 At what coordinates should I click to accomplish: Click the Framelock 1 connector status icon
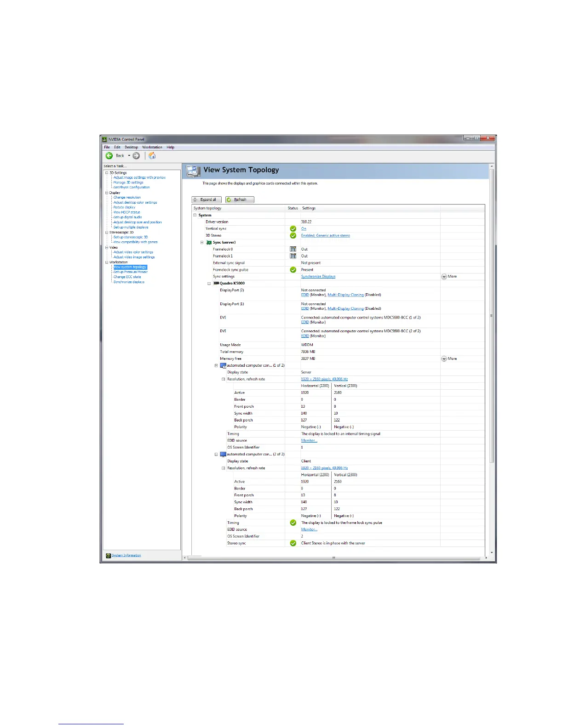point(293,256)
